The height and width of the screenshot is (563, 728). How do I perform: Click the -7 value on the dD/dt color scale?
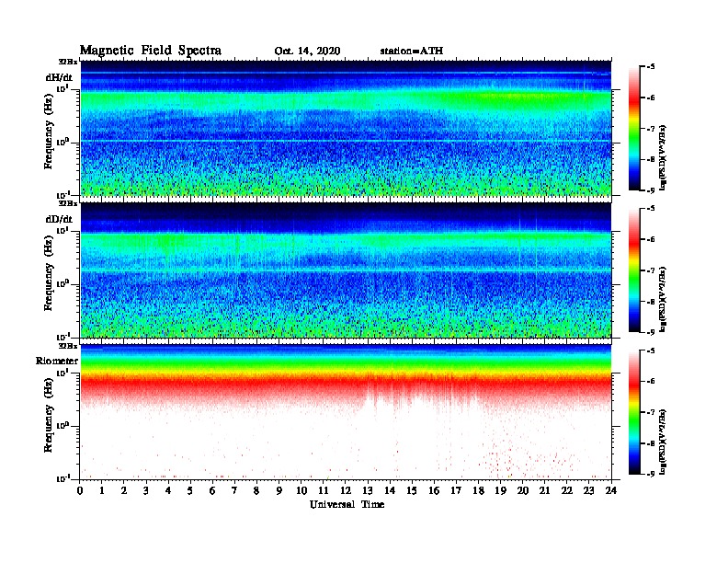click(x=651, y=270)
